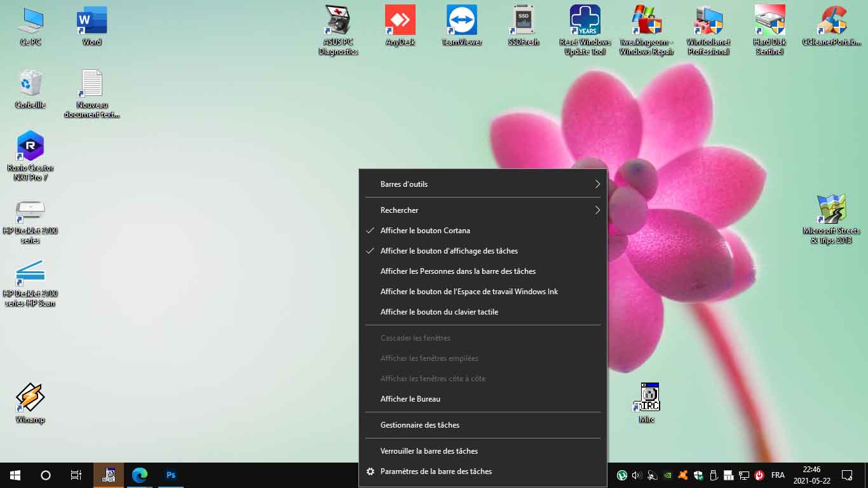Click the network computer tray icon
The image size is (868, 488).
[x=744, y=475]
